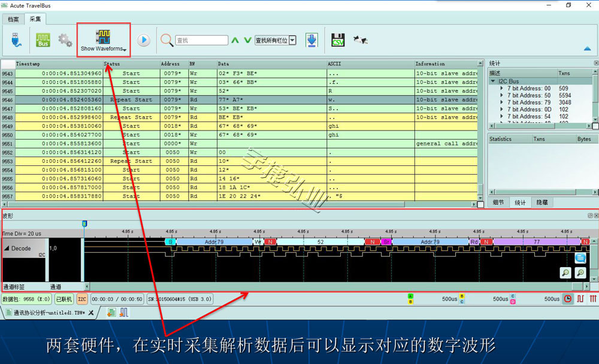Select packet row 9551 general call address
This screenshot has height=364, width=599.
pyautogui.click(x=240, y=144)
